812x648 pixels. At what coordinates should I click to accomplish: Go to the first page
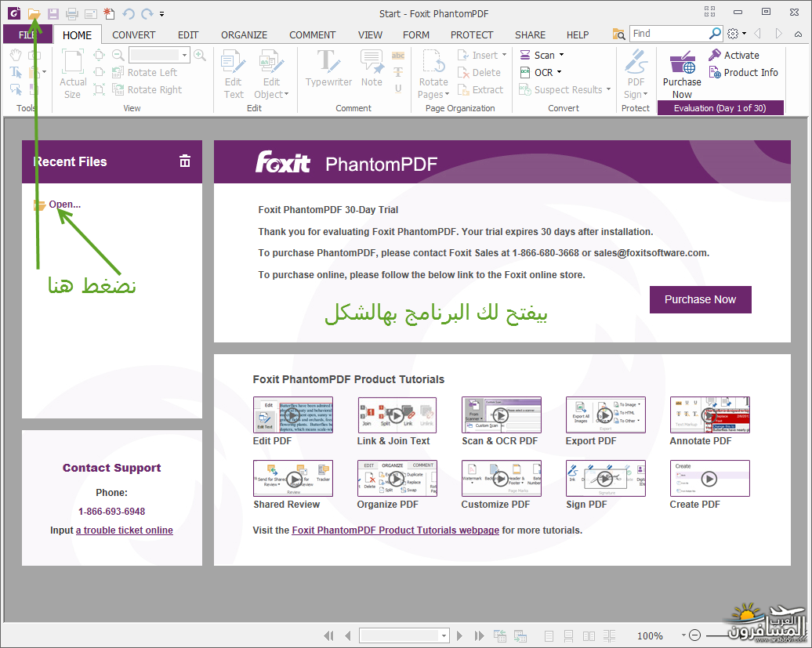(x=329, y=635)
